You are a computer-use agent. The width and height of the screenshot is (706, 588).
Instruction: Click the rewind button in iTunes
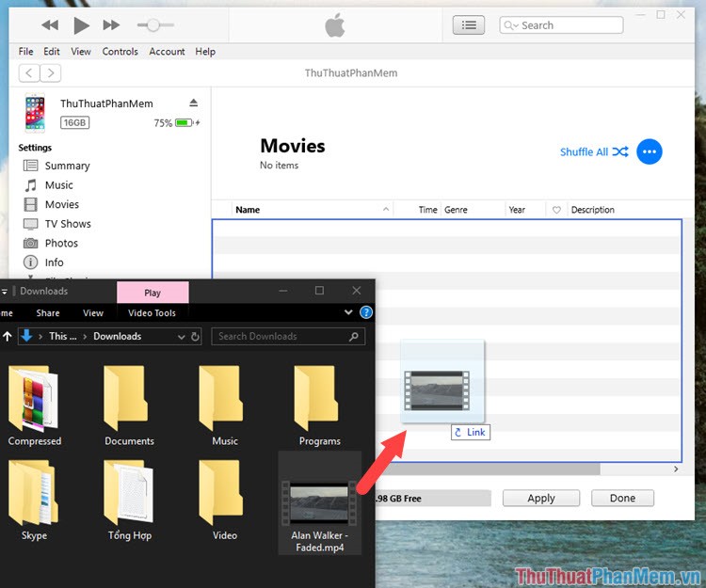pos(50,25)
